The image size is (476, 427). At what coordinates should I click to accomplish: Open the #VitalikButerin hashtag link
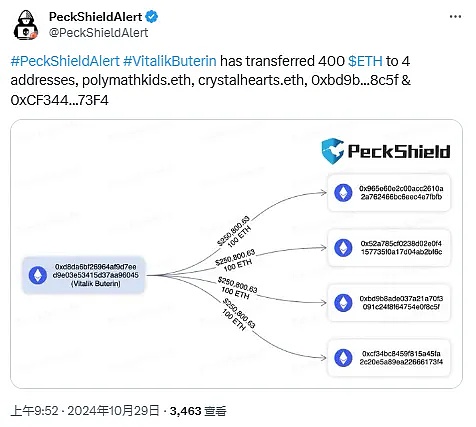(170, 61)
